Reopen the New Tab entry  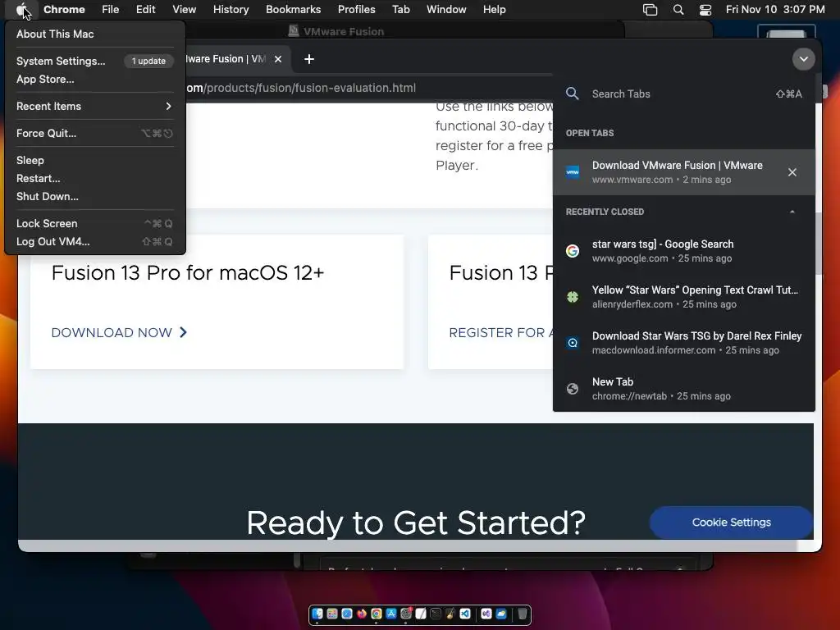683,389
